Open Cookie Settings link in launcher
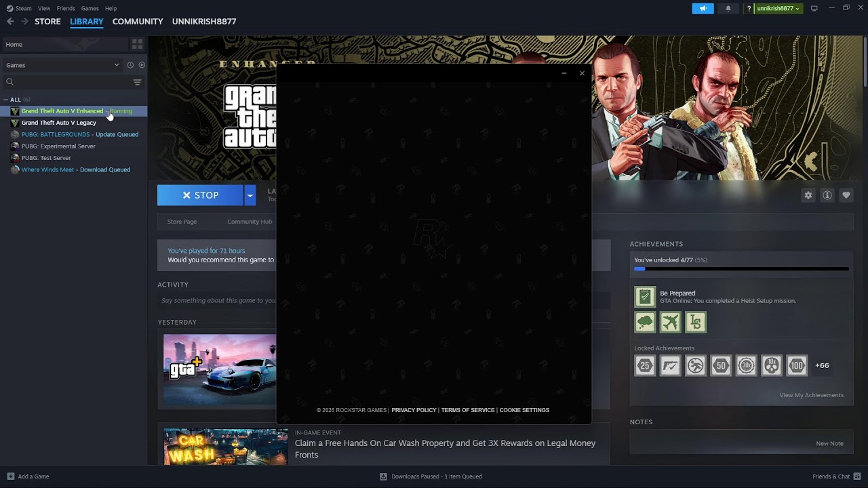Screen dimensions: 868x488 coord(524,410)
